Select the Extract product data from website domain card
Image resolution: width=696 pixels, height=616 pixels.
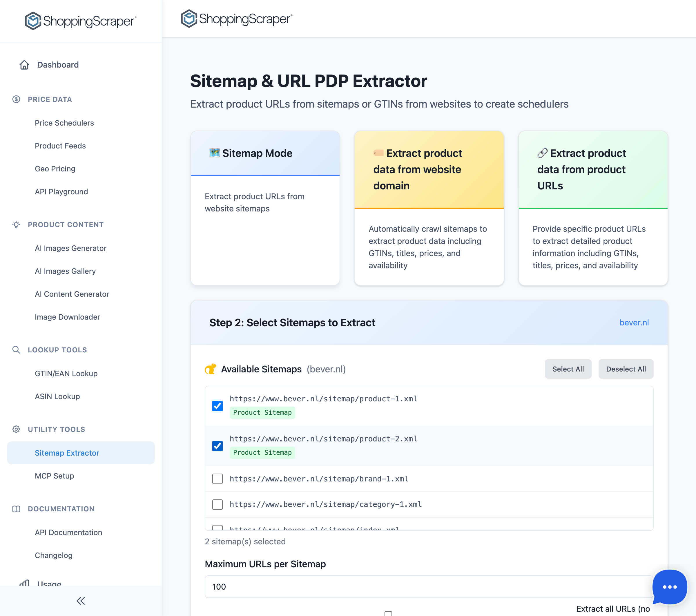[429, 208]
